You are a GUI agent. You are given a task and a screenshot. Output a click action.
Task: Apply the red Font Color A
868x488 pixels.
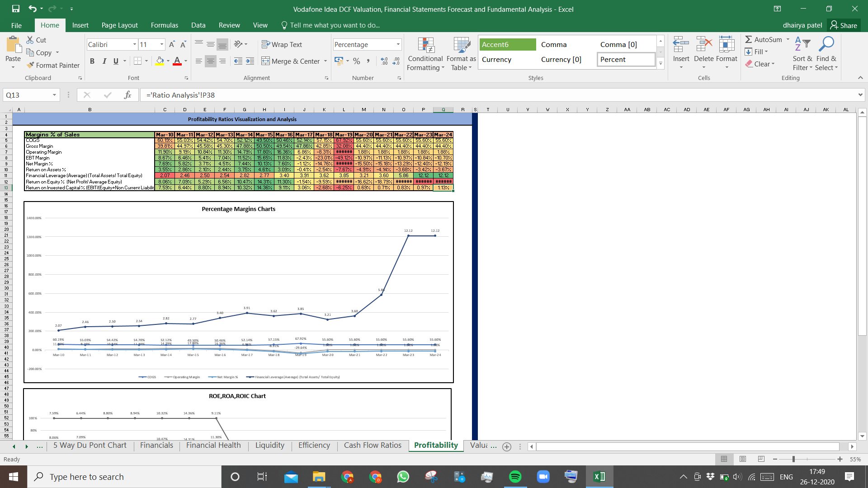point(177,61)
